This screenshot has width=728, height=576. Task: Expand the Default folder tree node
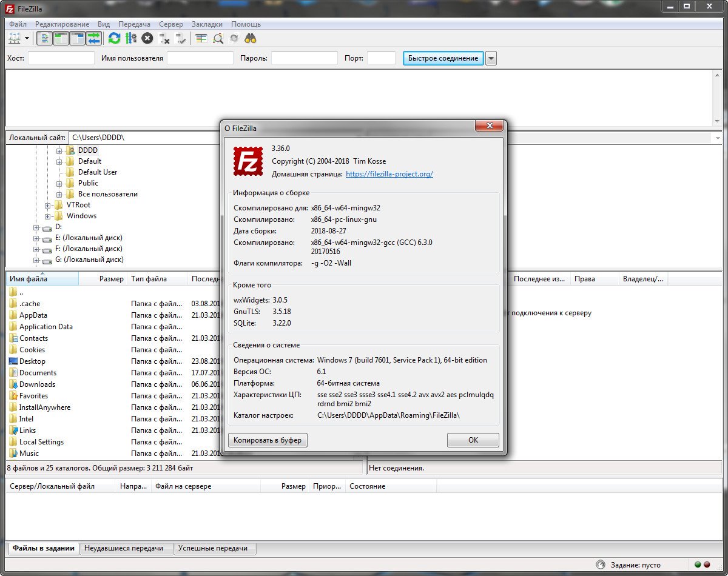coord(59,161)
